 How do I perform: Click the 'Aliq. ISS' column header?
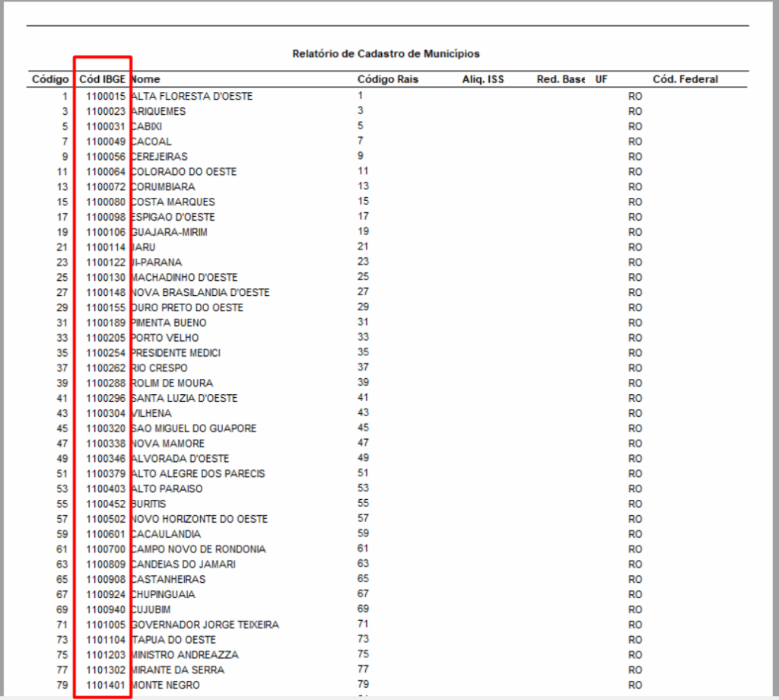(483, 79)
